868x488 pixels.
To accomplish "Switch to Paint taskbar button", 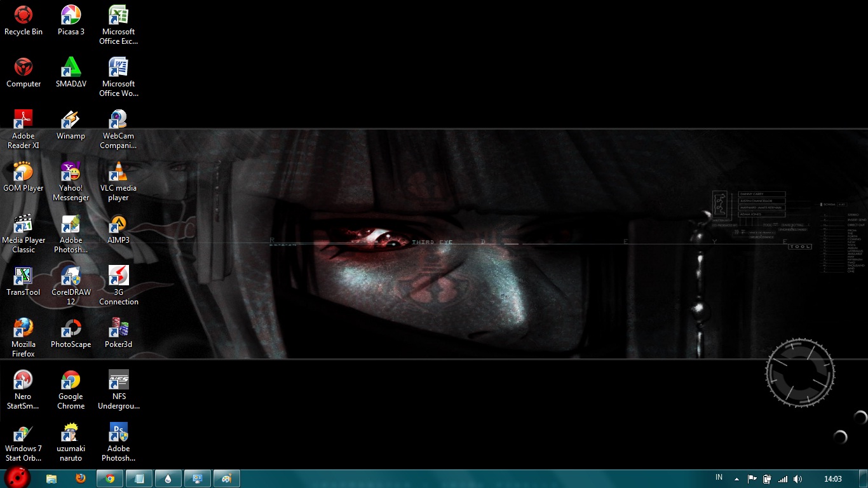I will click(227, 478).
